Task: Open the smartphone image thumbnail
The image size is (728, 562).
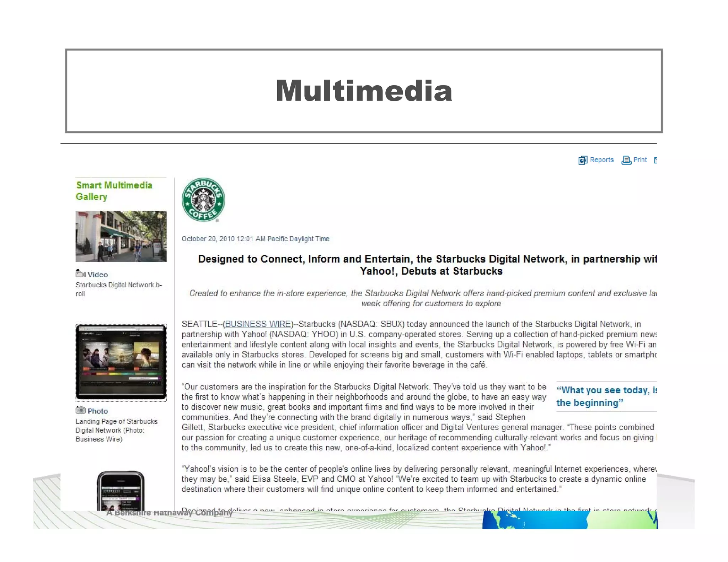Action: (x=121, y=491)
